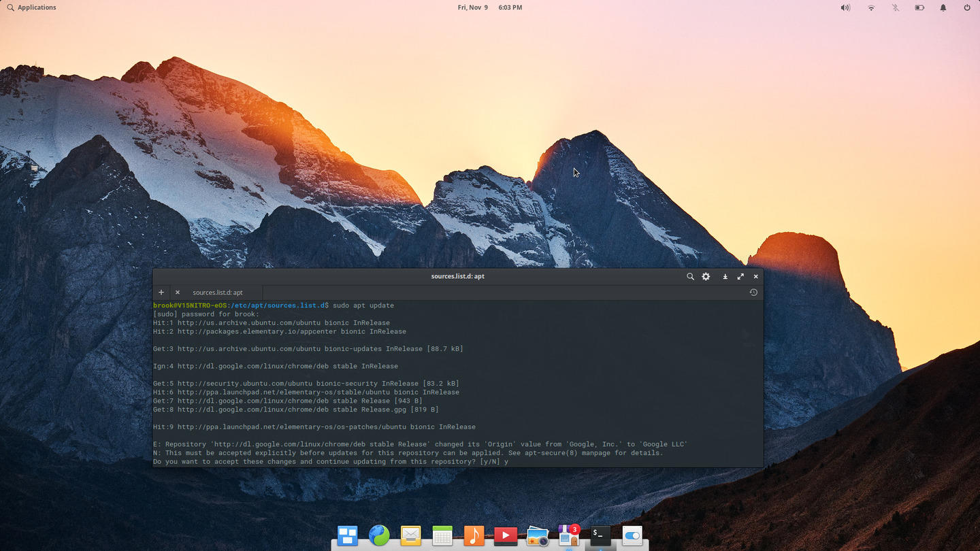Click the terminal title 'sources.list.d: apt'
The image size is (980, 551).
458,276
